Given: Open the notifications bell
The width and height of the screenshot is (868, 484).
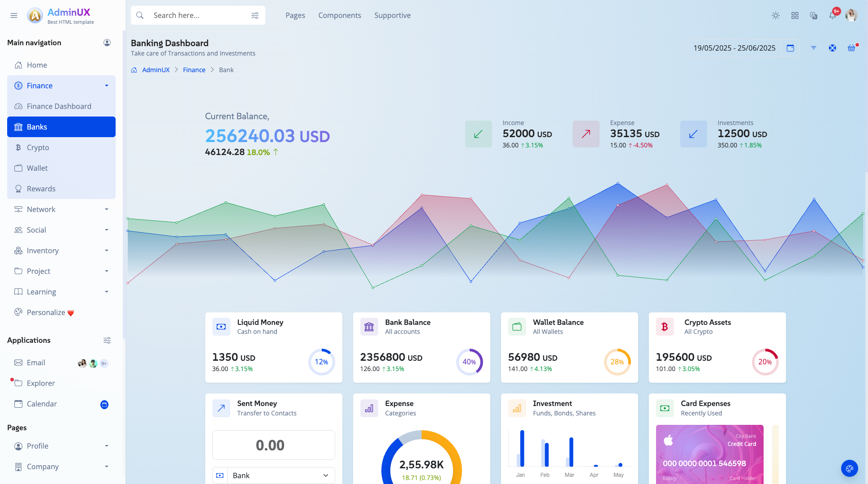Looking at the screenshot, I should click(x=832, y=15).
